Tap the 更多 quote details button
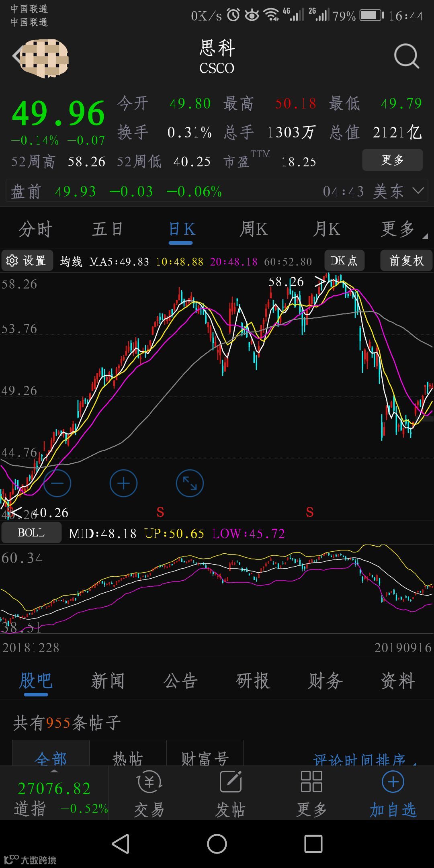This screenshot has height=868, width=434. tap(393, 160)
